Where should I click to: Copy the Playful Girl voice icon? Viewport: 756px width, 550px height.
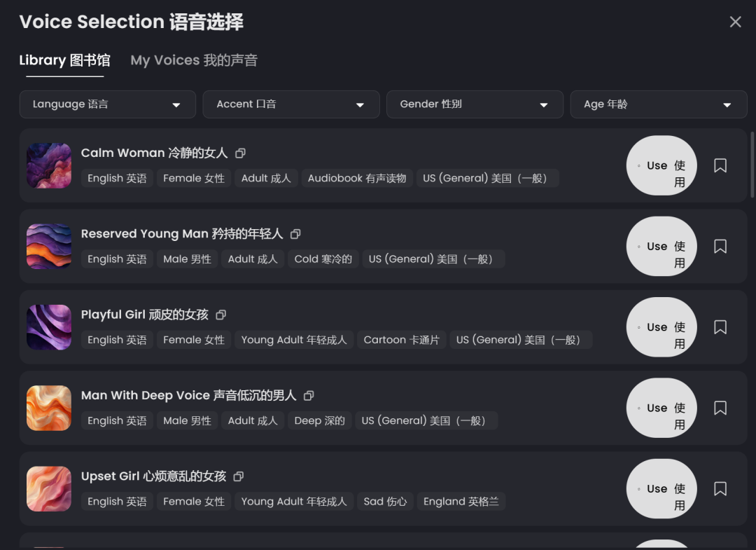pos(221,315)
